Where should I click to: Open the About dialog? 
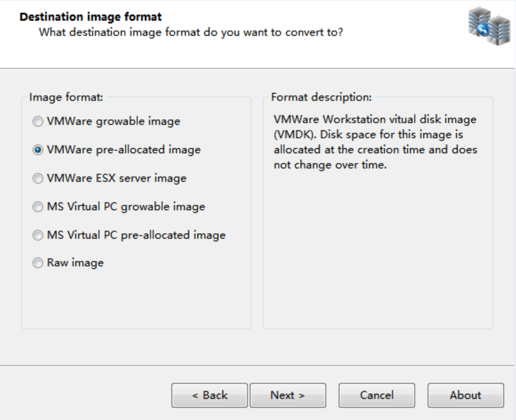pyautogui.click(x=466, y=395)
